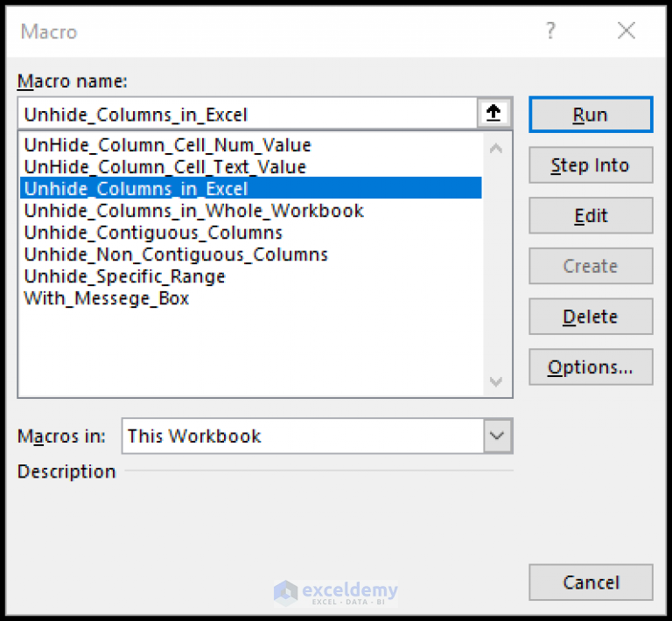Click in the Macro name input field
This screenshot has width=672, height=621.
pos(248,114)
